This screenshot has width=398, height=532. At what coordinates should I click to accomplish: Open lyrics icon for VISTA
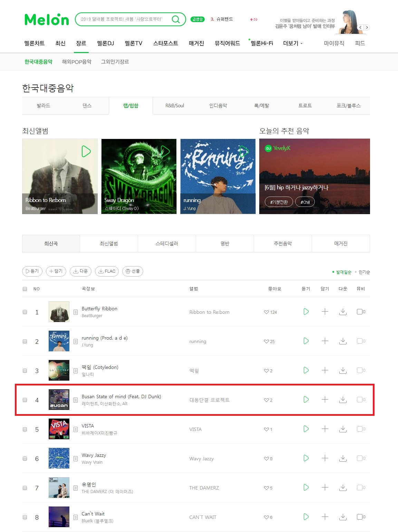click(x=76, y=429)
